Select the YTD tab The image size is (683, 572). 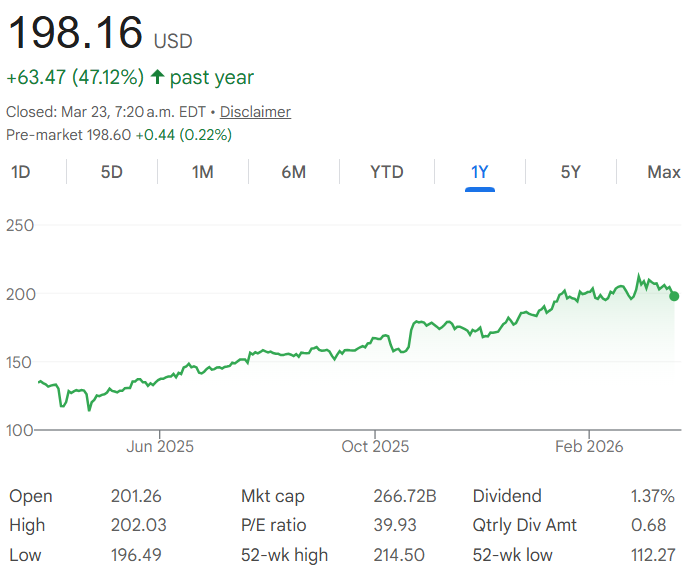[x=387, y=172]
